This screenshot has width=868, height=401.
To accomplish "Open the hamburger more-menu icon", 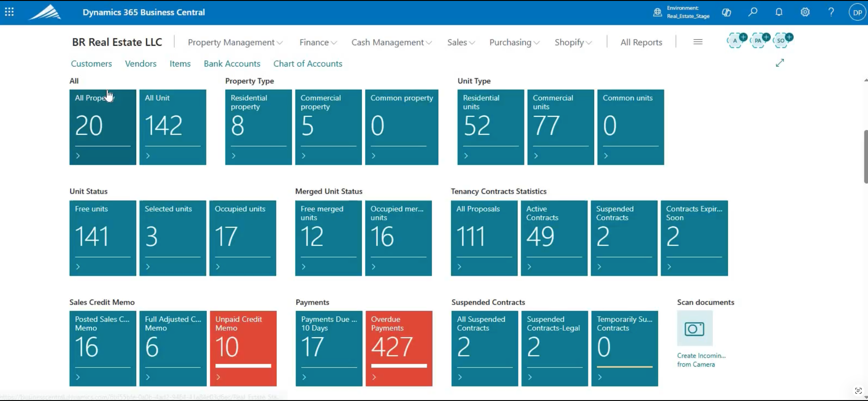I will pyautogui.click(x=698, y=42).
